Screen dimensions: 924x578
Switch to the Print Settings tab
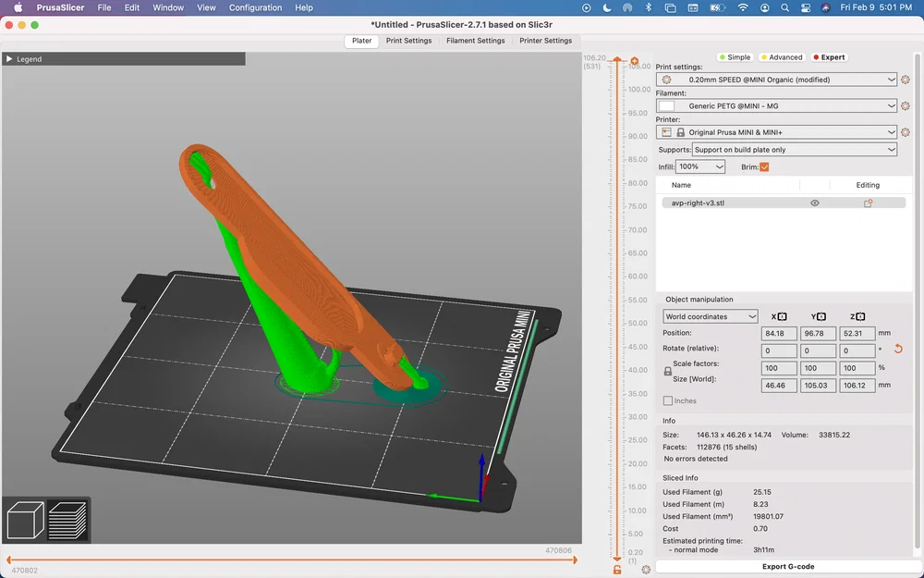pyautogui.click(x=409, y=41)
